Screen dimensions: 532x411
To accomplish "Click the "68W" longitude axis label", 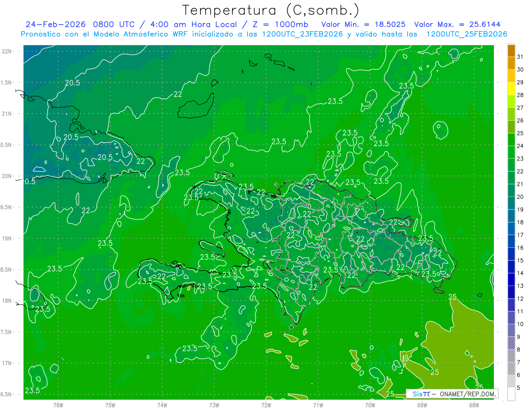I will click(x=474, y=405).
